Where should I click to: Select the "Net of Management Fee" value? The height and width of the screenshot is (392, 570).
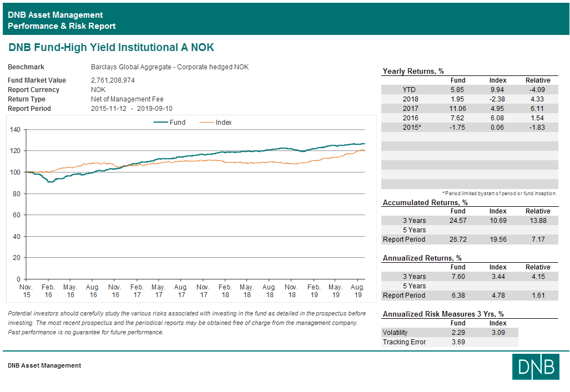[x=127, y=99]
